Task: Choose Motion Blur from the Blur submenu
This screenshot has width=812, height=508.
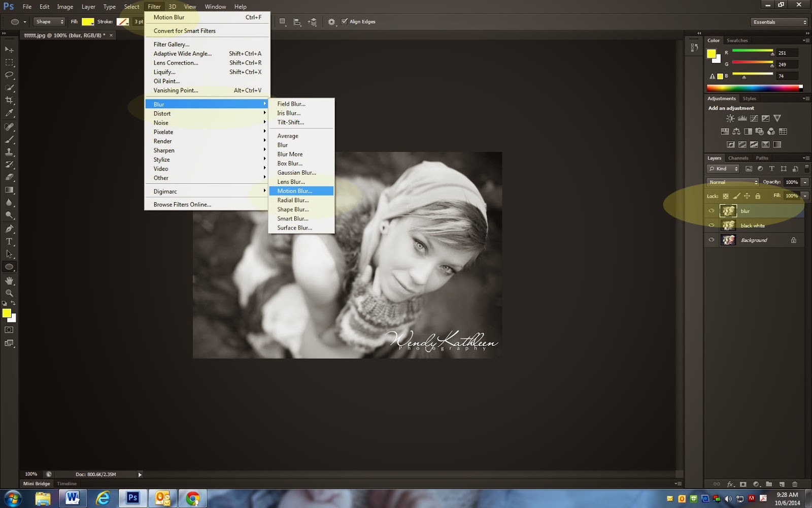Action: [294, 190]
